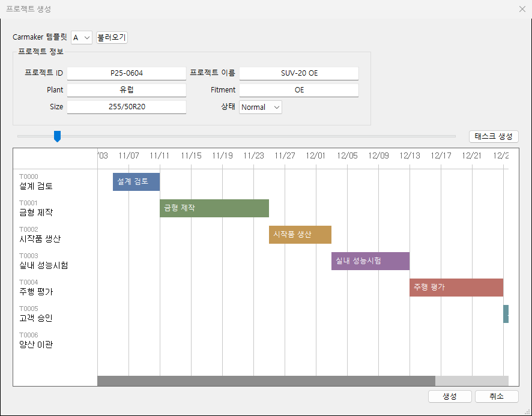Click the 12/05 date header
This screenshot has height=416, width=532.
pyautogui.click(x=347, y=155)
